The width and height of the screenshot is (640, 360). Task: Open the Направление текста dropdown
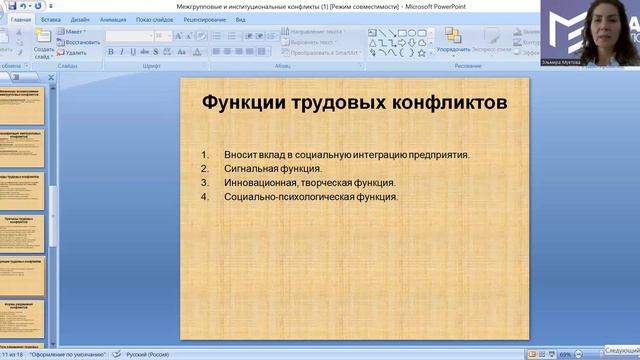313,31
